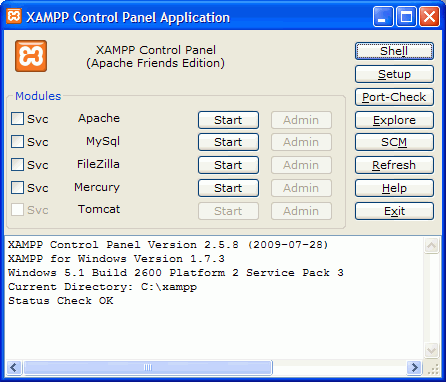Open the Shell button
This screenshot has height=382, width=446.
tap(394, 51)
